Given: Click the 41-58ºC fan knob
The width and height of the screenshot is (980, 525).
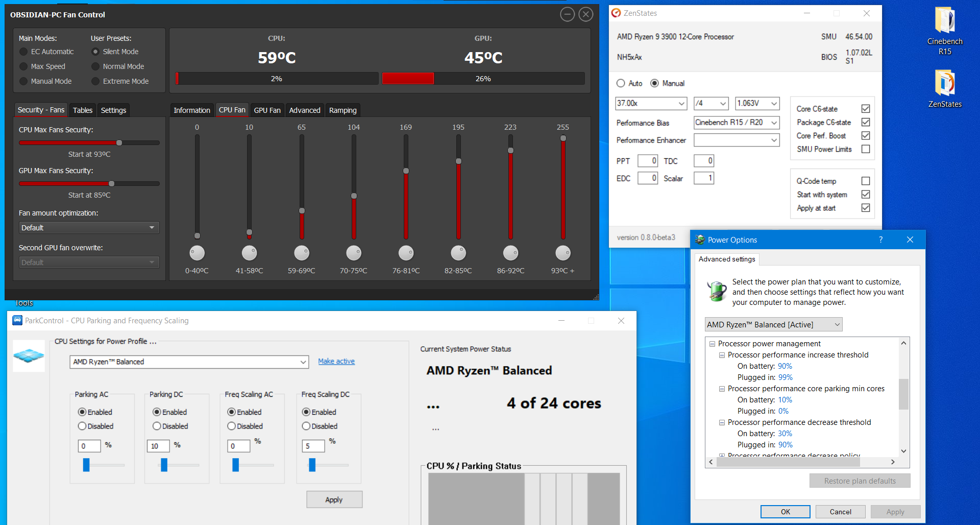Looking at the screenshot, I should pos(249,253).
